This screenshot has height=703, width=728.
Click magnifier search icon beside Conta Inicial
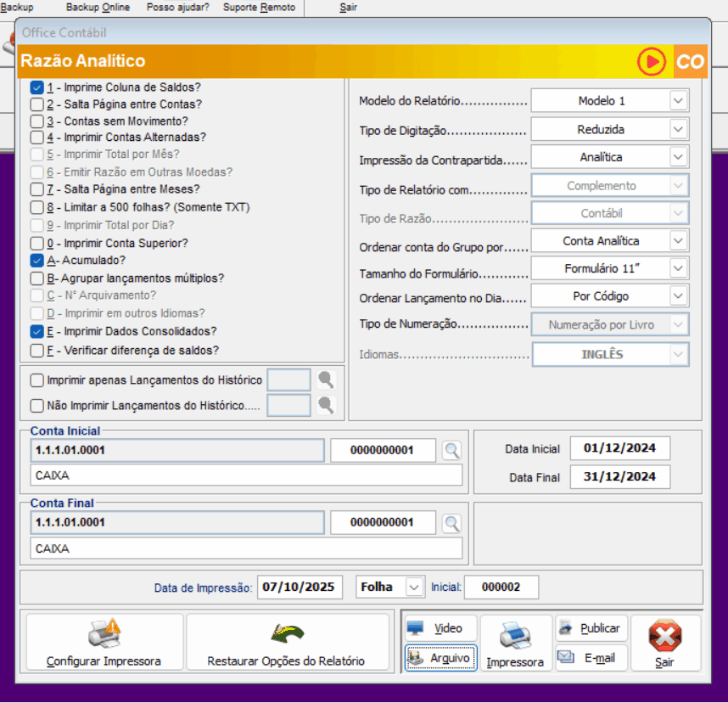click(x=451, y=450)
